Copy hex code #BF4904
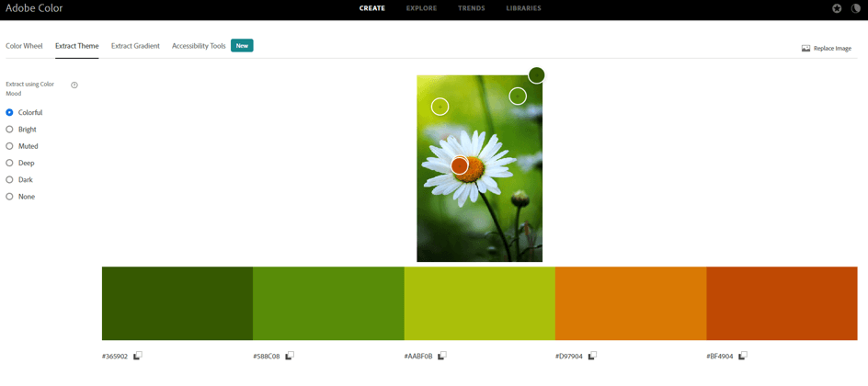This screenshot has width=868, height=386. [744, 356]
